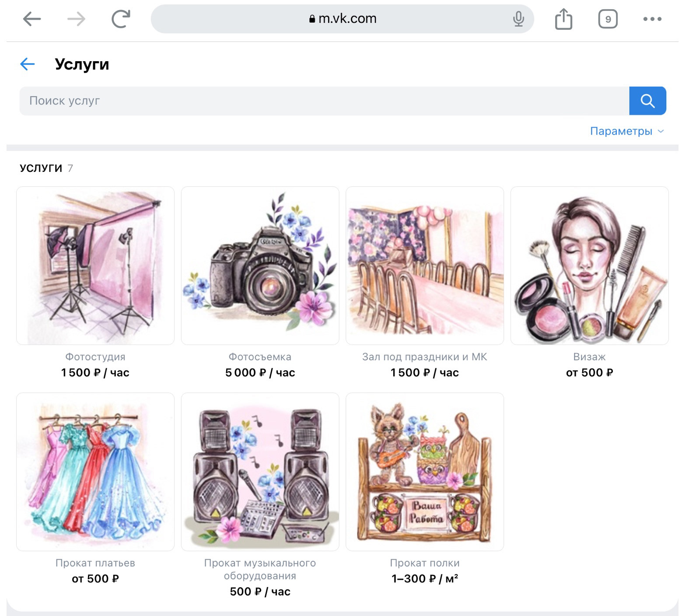Open the Фотостудия studio thumbnail
682x616 pixels.
(x=95, y=266)
